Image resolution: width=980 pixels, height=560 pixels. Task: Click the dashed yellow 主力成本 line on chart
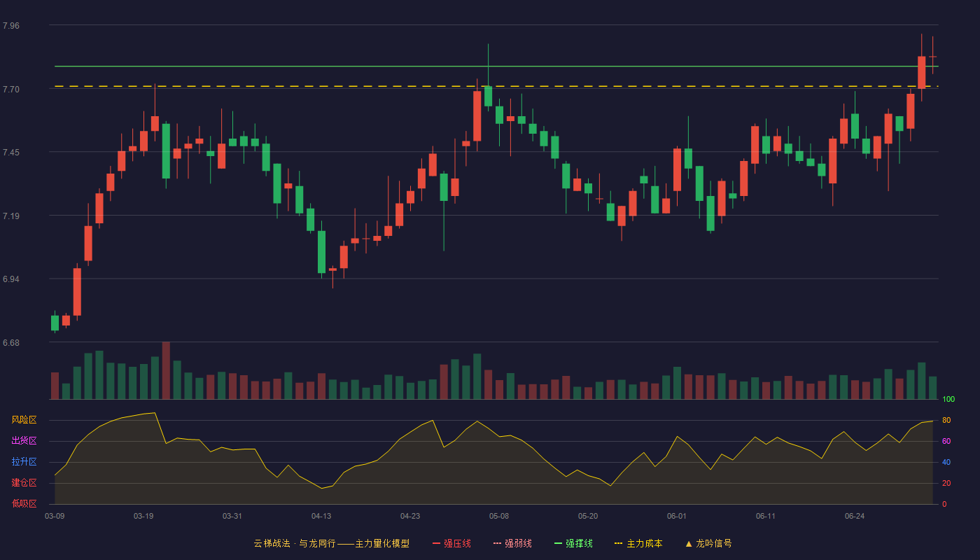click(496, 86)
